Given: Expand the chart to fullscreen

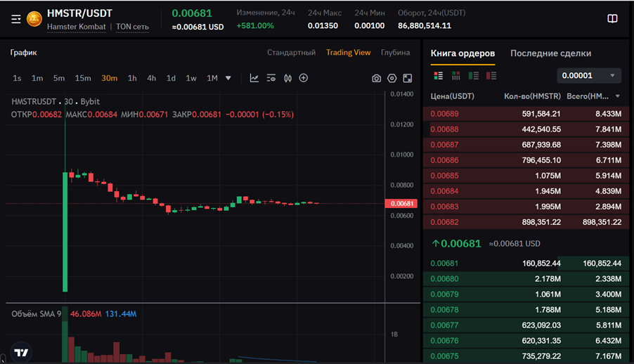Looking at the screenshot, I should pos(408,79).
